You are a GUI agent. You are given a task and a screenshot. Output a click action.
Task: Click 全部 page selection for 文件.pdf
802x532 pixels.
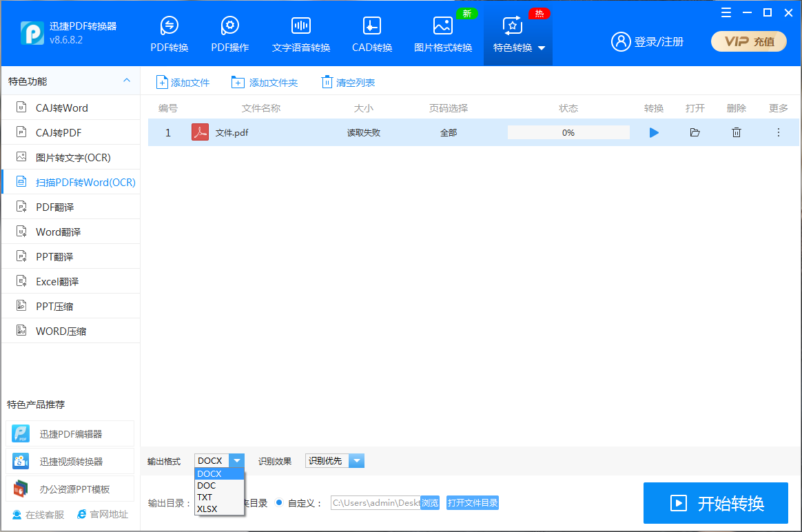[x=449, y=132]
